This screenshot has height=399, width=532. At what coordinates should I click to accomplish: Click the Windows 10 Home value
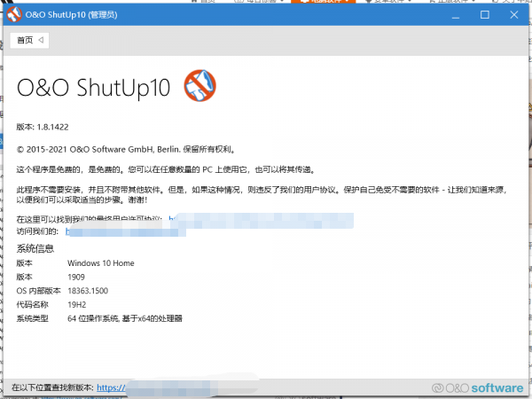click(101, 263)
